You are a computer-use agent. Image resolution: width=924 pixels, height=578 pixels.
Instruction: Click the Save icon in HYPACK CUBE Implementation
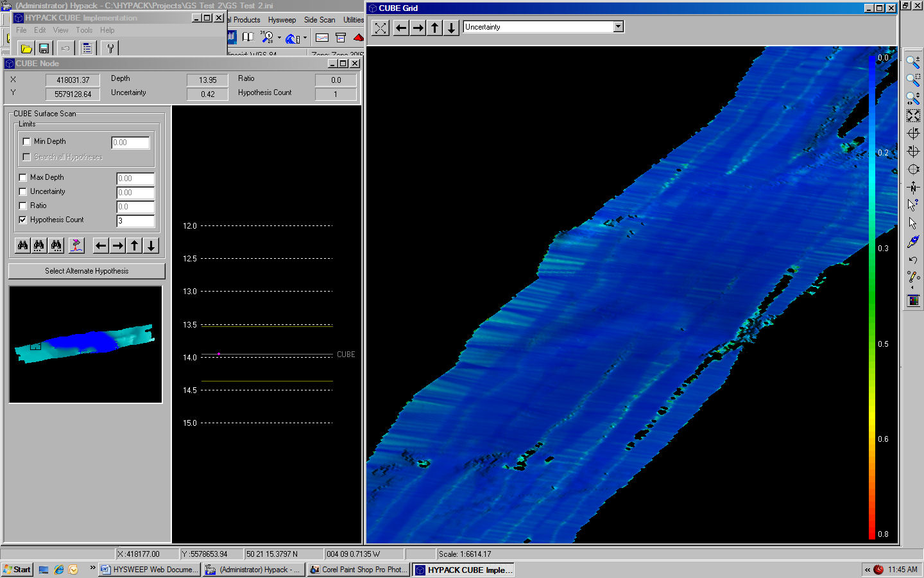tap(44, 48)
